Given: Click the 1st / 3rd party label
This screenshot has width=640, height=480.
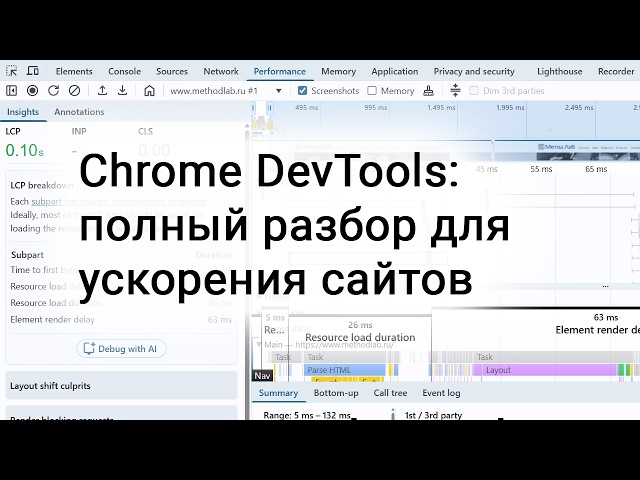Looking at the screenshot, I should click(433, 415).
